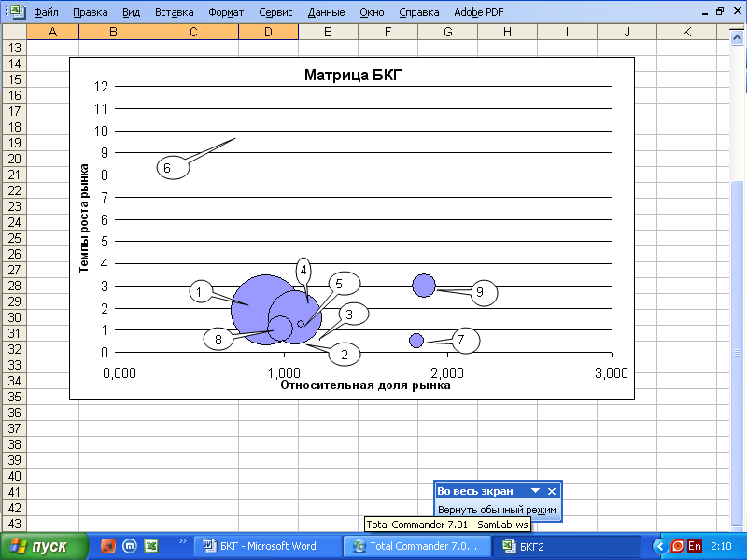This screenshot has width=747, height=560.
Task: Click the En language indicator
Action: (695, 546)
